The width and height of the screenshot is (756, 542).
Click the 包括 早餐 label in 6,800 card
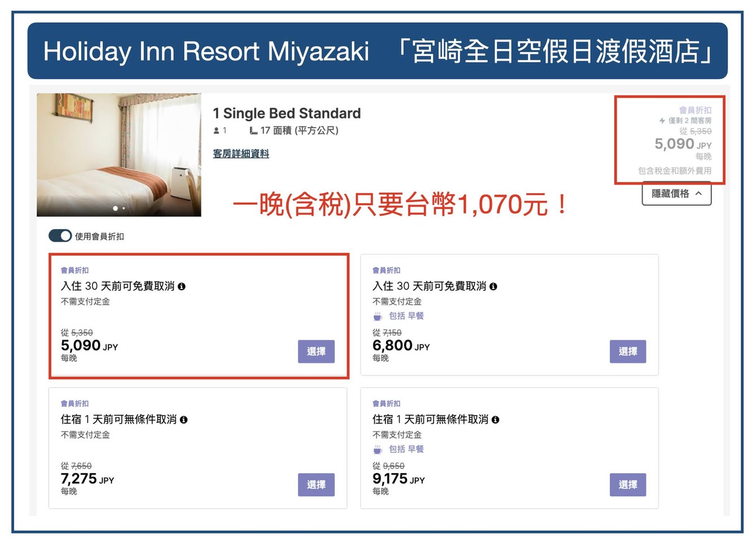click(x=406, y=316)
